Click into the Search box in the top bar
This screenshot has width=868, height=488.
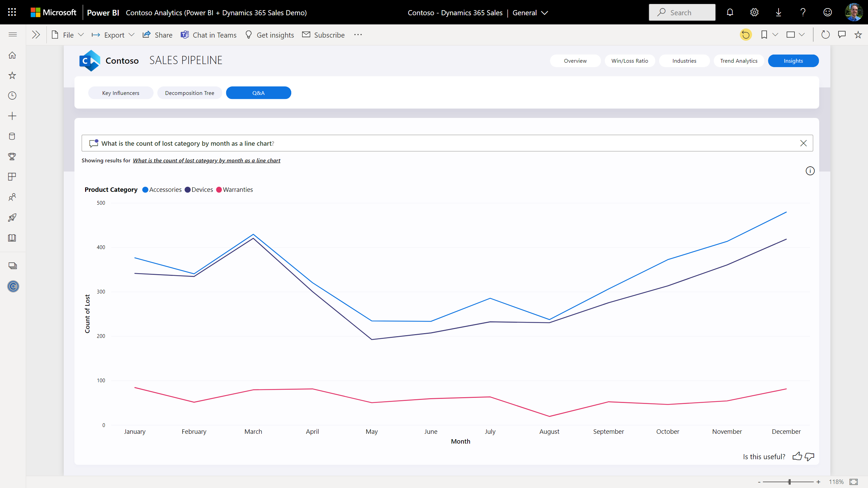[682, 12]
